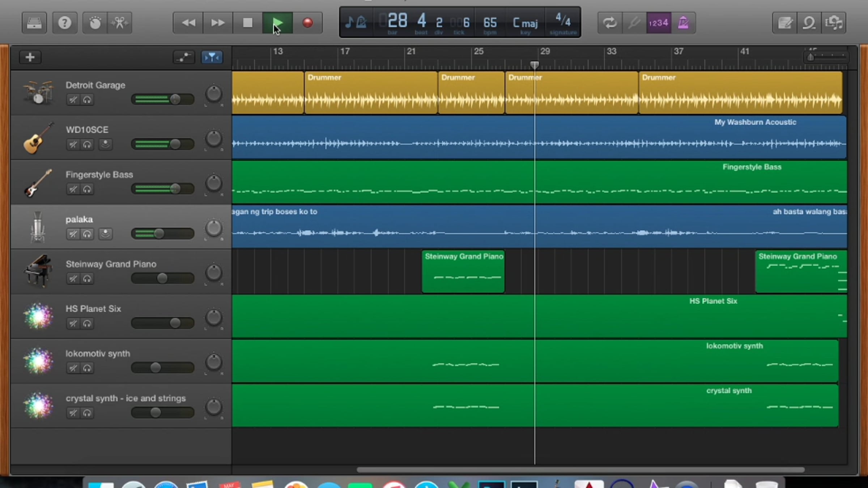Open the Note Pad icon

pyautogui.click(x=784, y=23)
